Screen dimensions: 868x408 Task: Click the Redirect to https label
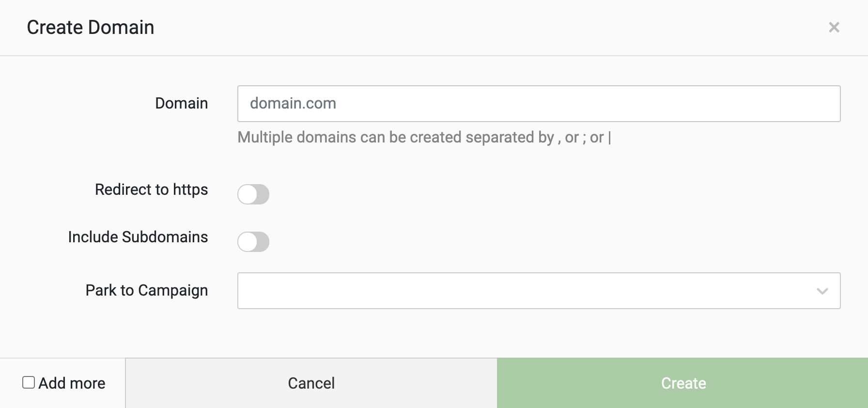tap(151, 189)
